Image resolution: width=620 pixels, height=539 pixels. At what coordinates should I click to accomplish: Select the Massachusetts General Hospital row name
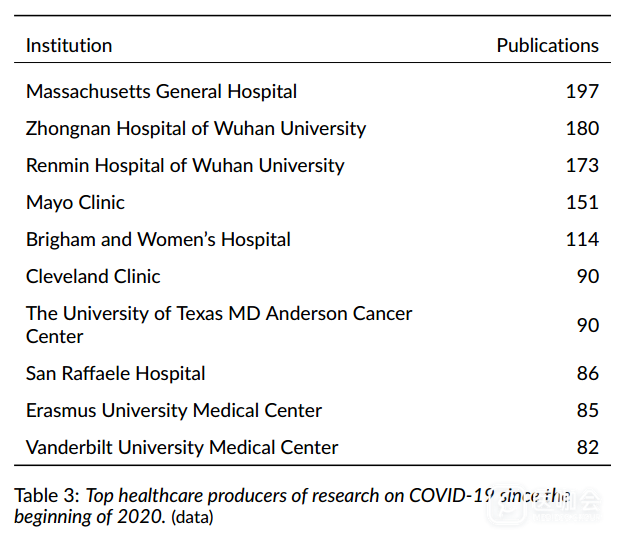tap(161, 91)
